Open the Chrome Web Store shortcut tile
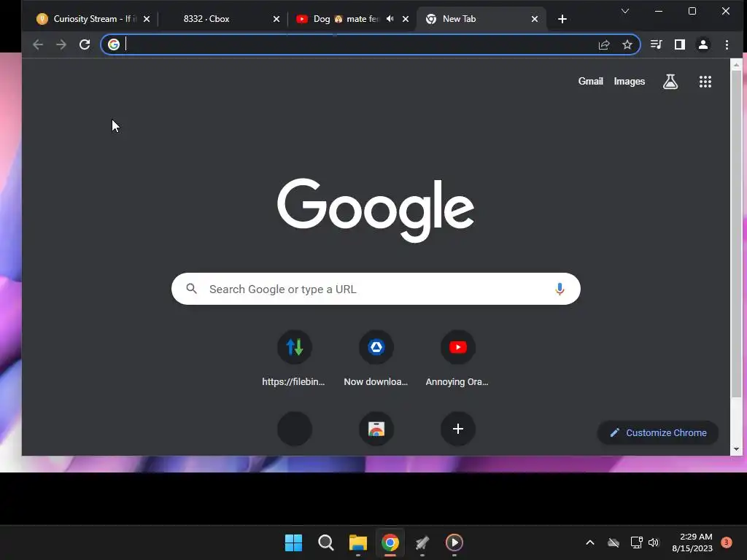The height and width of the screenshot is (560, 747). [376, 429]
